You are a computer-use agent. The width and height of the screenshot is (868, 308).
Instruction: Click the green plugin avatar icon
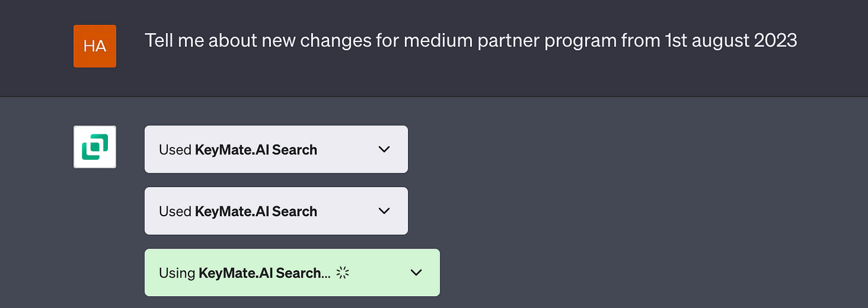95,147
